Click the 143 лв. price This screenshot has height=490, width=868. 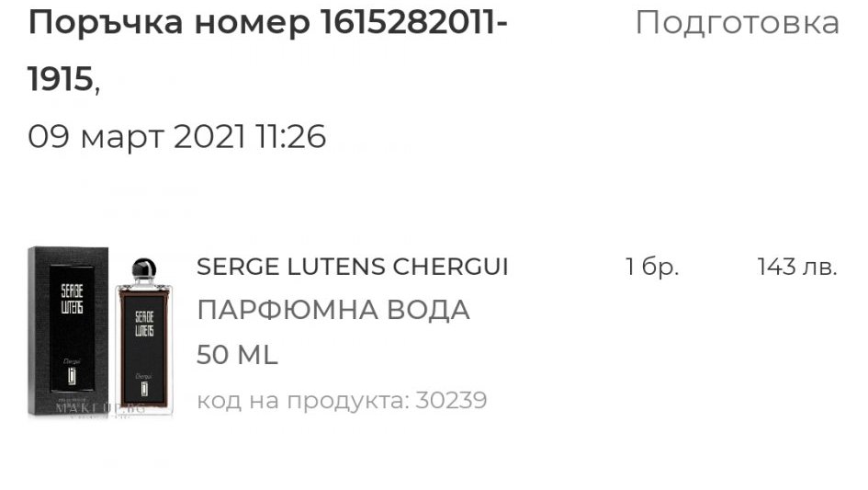coord(797,267)
